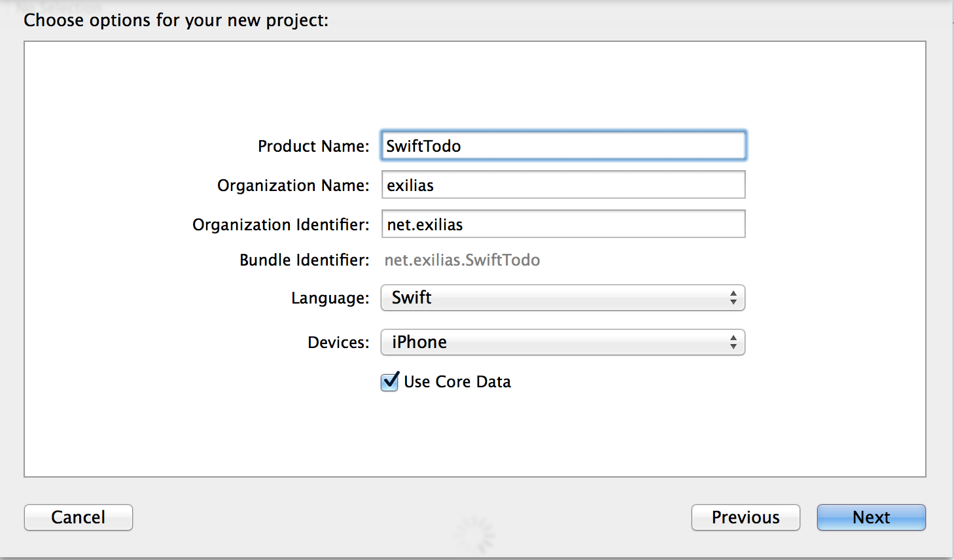Focus the Organization Identifier input field
The image size is (954, 560).
click(563, 224)
